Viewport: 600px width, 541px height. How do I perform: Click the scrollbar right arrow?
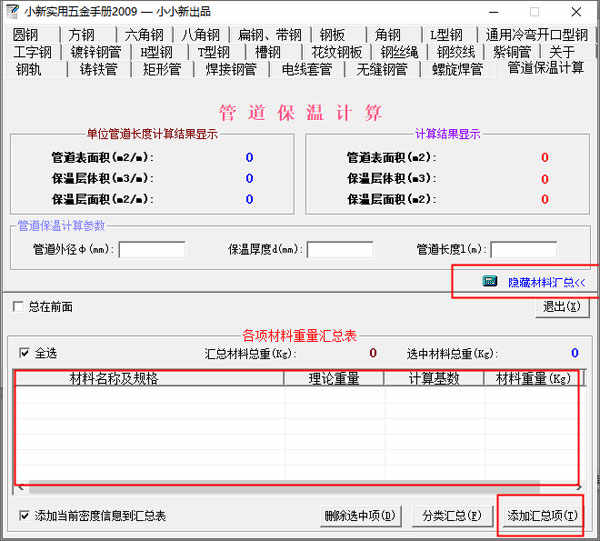tap(579, 487)
